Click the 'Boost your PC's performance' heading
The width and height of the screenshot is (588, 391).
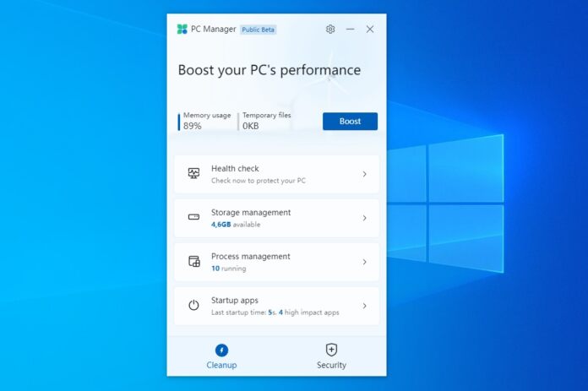coord(269,70)
